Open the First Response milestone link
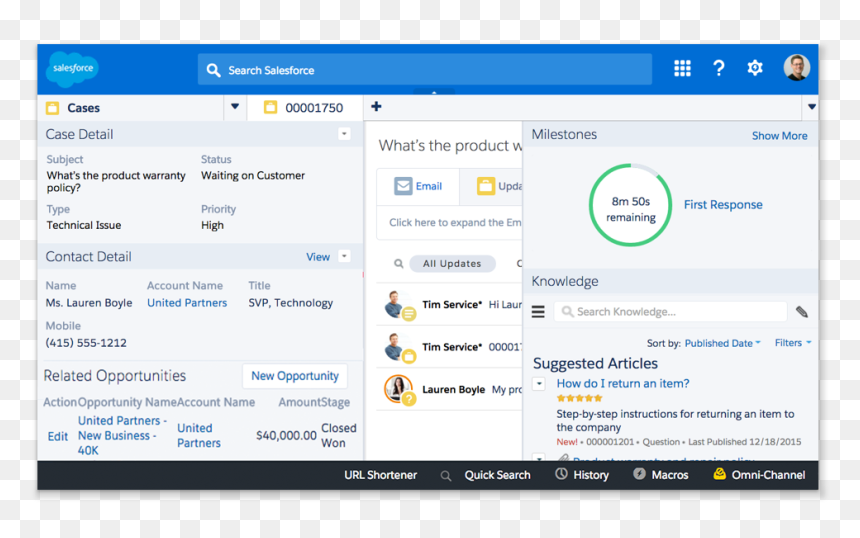Viewport: 860px width, 538px height. pos(723,205)
